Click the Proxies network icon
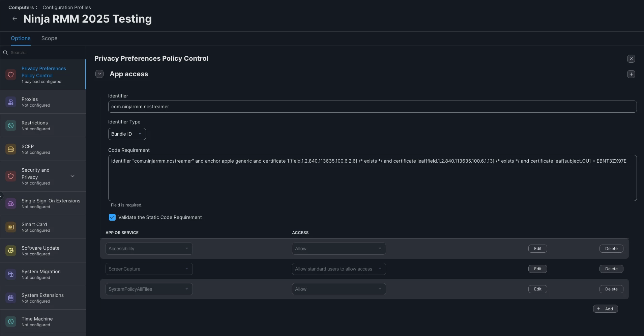Image resolution: width=644 pixels, height=336 pixels. (11, 102)
